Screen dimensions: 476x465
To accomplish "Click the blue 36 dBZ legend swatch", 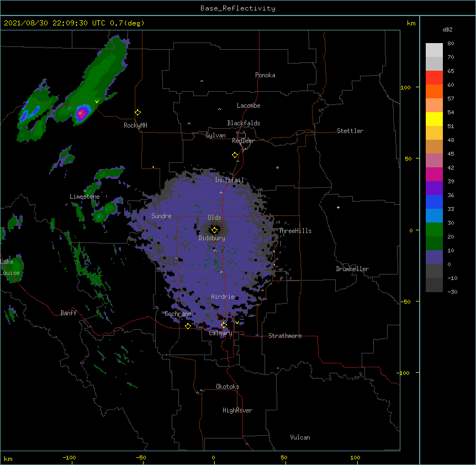I will pos(434,202).
